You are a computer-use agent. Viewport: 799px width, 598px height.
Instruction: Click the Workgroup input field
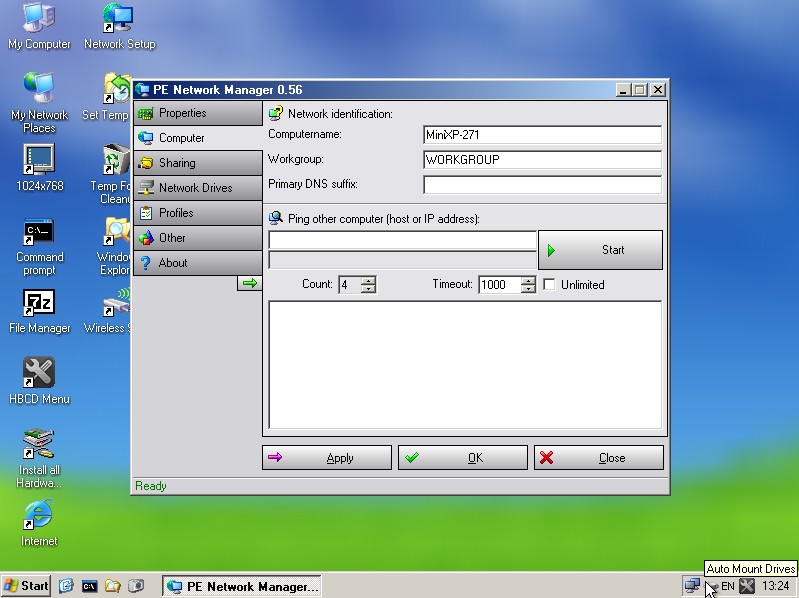click(542, 160)
